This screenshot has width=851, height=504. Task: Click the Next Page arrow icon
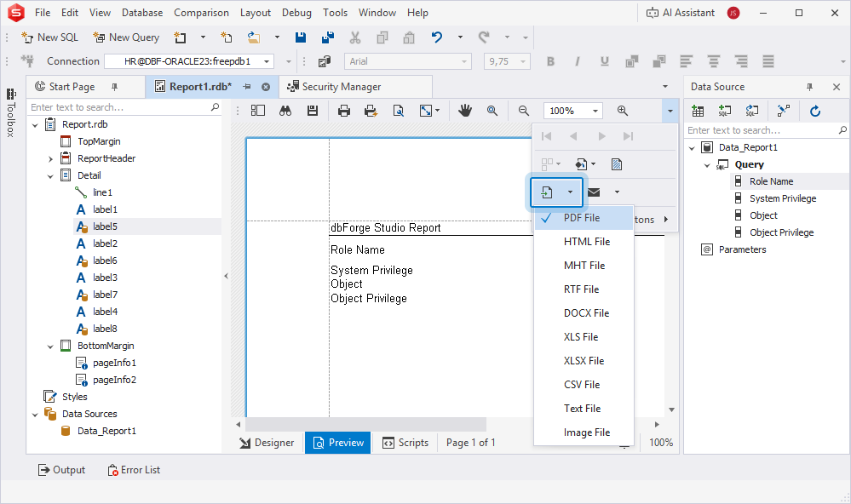point(601,136)
